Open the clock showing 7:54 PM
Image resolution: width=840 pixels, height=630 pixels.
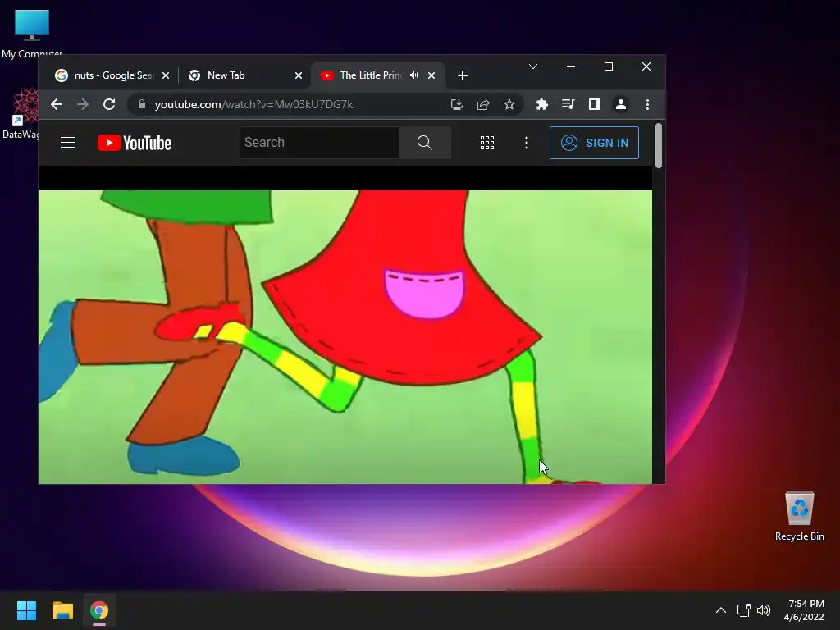pos(805,610)
